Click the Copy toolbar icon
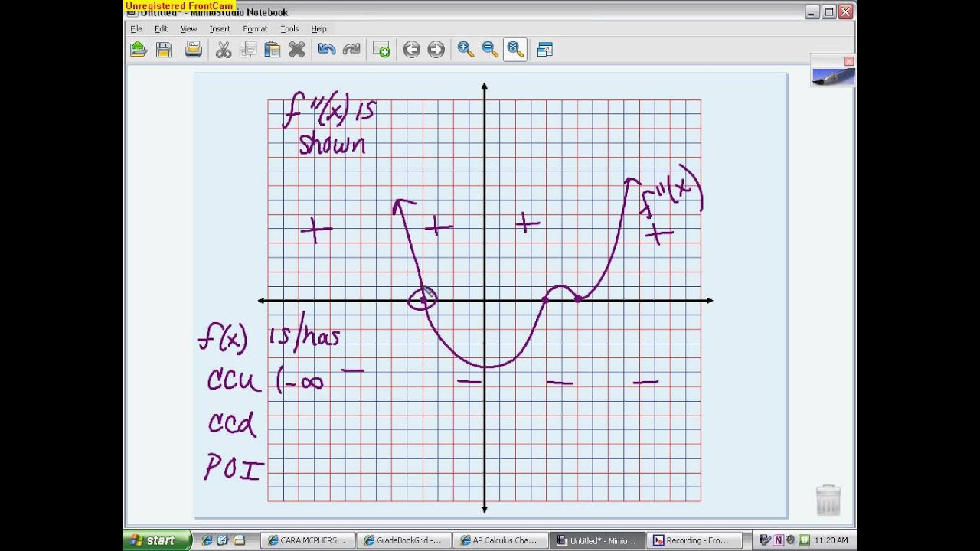The width and height of the screenshot is (980, 551). coord(247,50)
